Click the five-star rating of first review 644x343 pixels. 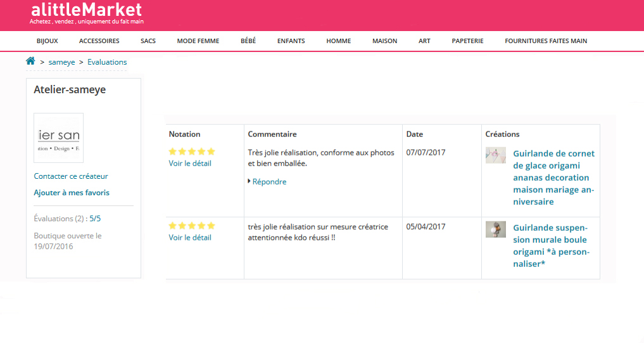[192, 152]
